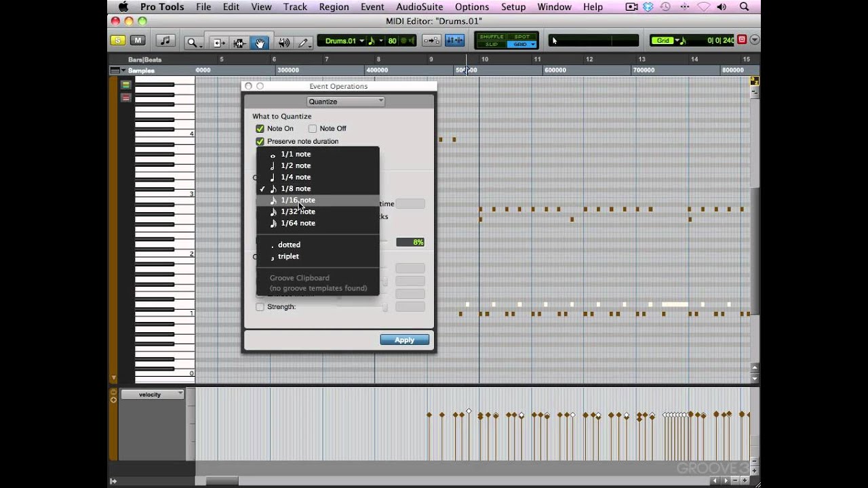Open the Apple menu
The width and height of the screenshot is (868, 488).
pos(123,7)
